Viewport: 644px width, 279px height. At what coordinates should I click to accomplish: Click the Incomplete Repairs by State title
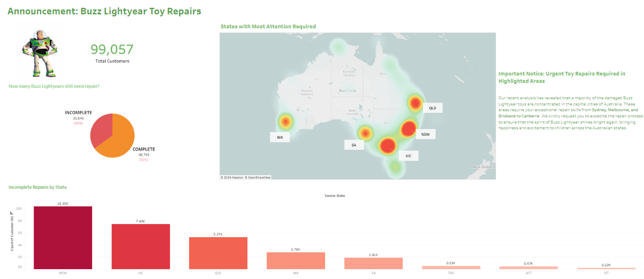(x=38, y=187)
